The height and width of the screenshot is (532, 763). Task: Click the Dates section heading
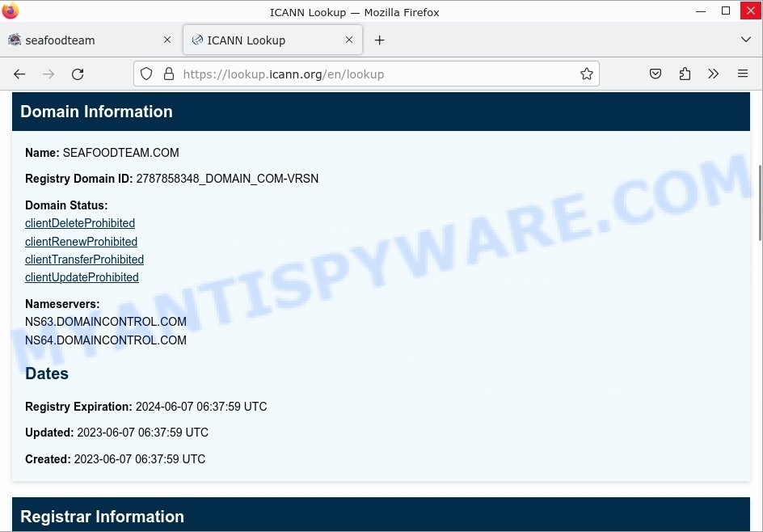click(47, 374)
